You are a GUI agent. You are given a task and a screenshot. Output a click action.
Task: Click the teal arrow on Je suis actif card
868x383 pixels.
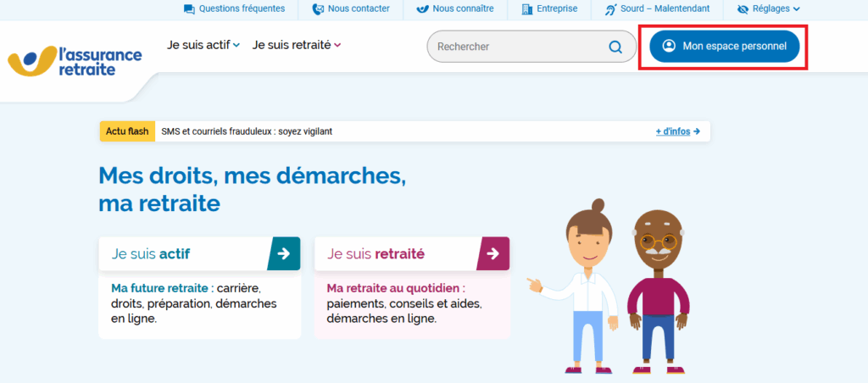click(284, 253)
